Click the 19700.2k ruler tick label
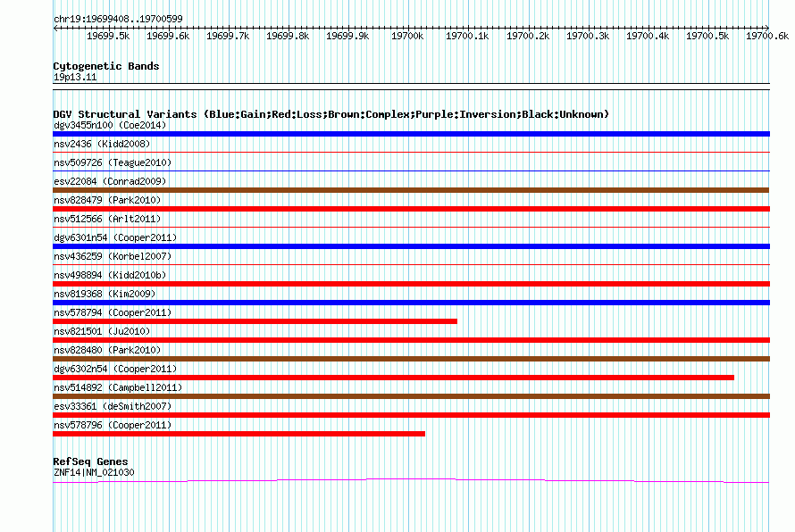795x532 pixels. point(528,36)
